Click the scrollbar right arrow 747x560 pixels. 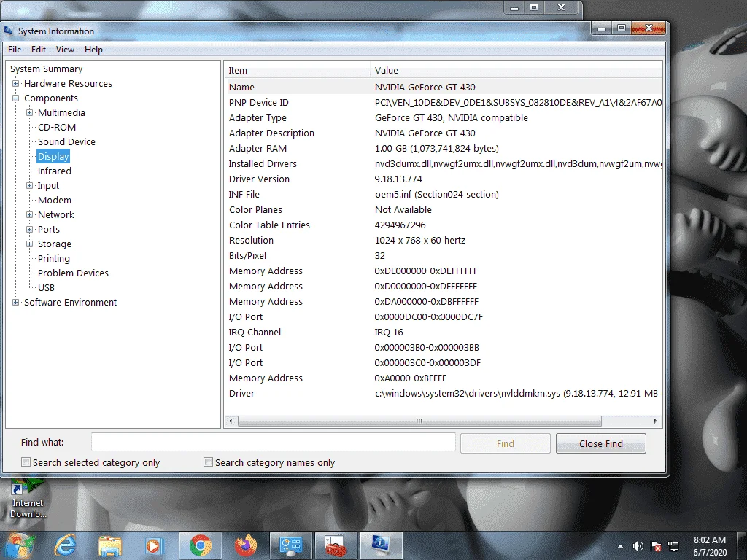(656, 421)
